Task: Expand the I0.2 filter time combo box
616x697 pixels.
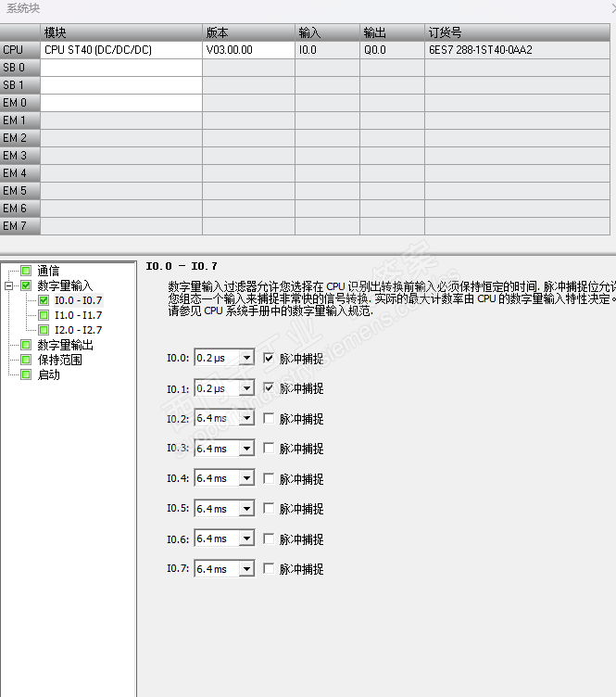Action: pos(246,418)
